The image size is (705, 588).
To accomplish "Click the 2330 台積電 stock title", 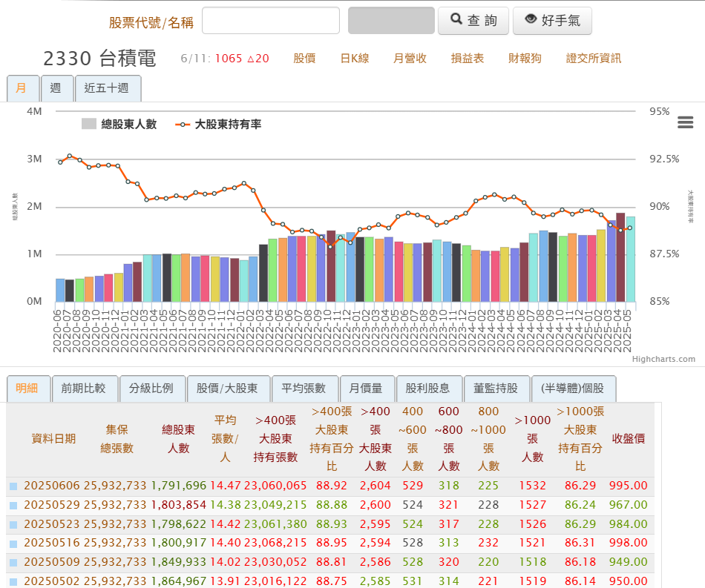I will pyautogui.click(x=100, y=59).
